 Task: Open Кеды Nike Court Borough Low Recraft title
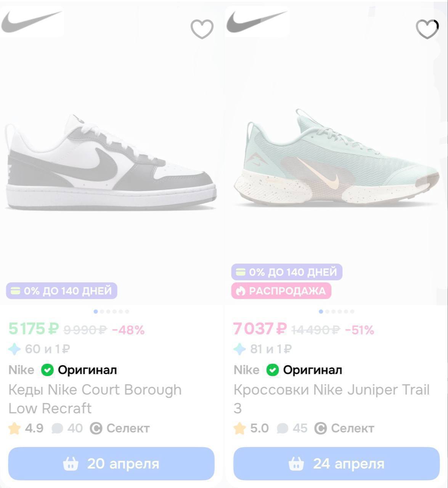95,399
